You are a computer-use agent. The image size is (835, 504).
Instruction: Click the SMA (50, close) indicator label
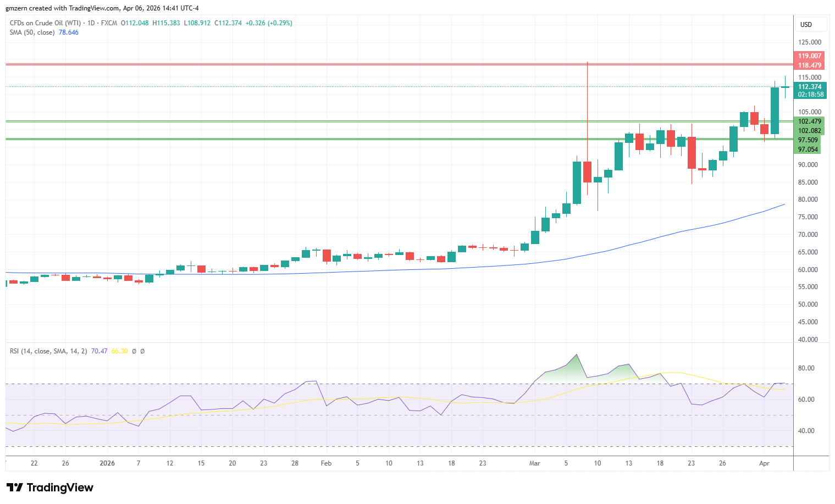tap(32, 32)
